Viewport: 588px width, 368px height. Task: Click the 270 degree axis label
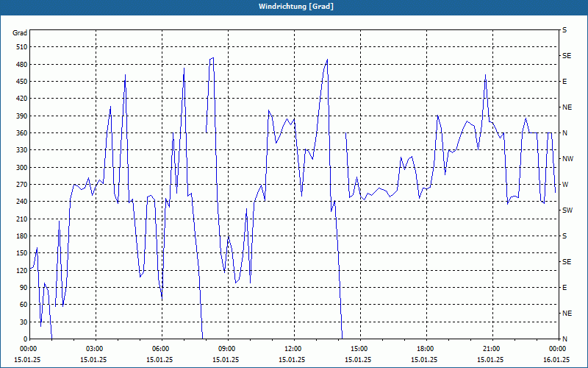point(22,185)
